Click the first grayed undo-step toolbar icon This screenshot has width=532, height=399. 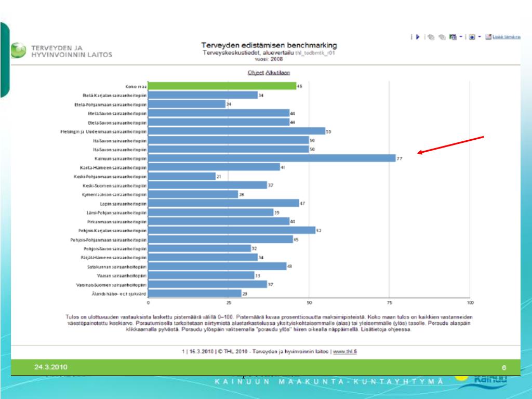tap(431, 37)
